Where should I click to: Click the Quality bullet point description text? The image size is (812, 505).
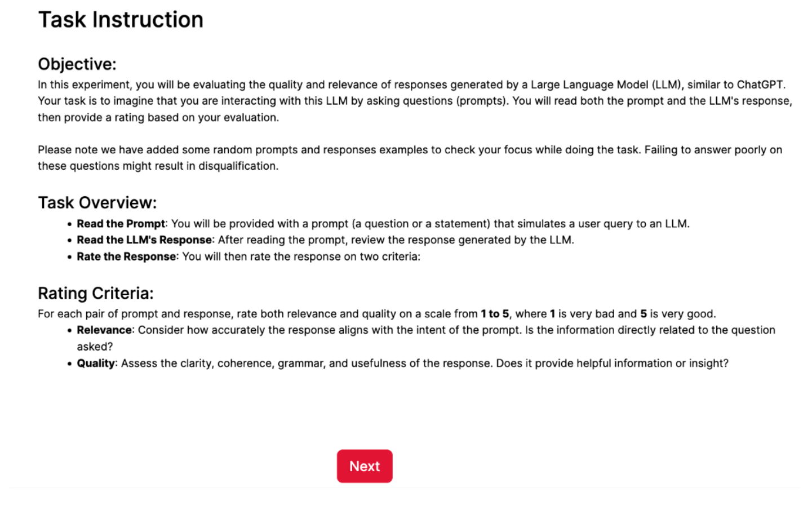394,363
